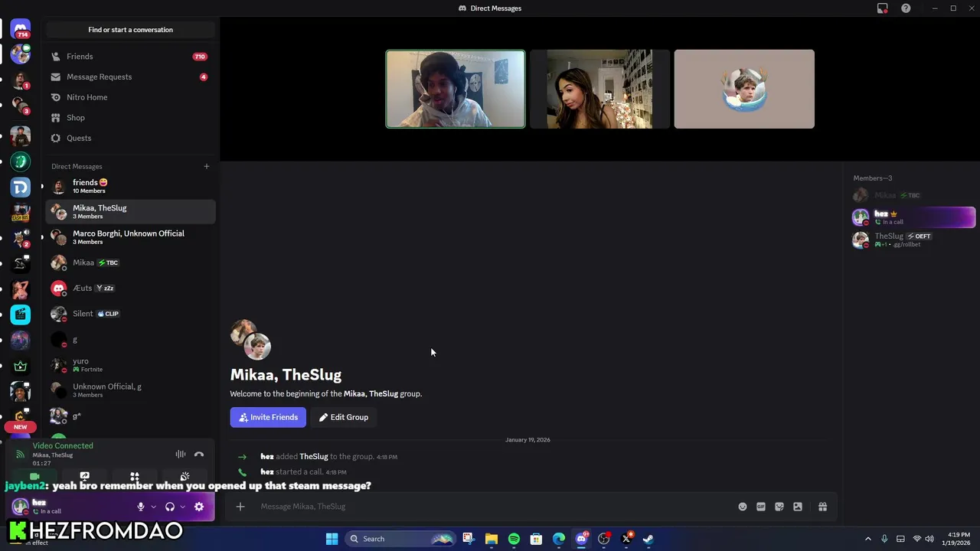The width and height of the screenshot is (980, 551).
Task: Open hez user panel avatar
Action: 21,507
